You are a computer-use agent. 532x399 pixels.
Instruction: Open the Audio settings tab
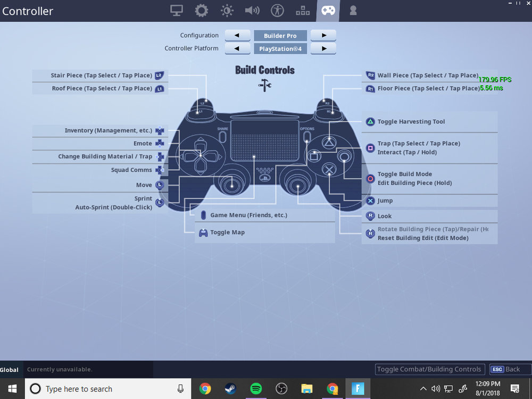(252, 11)
